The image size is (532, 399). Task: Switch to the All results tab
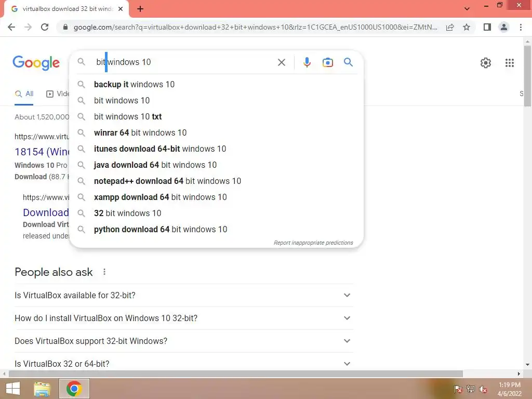click(x=24, y=94)
